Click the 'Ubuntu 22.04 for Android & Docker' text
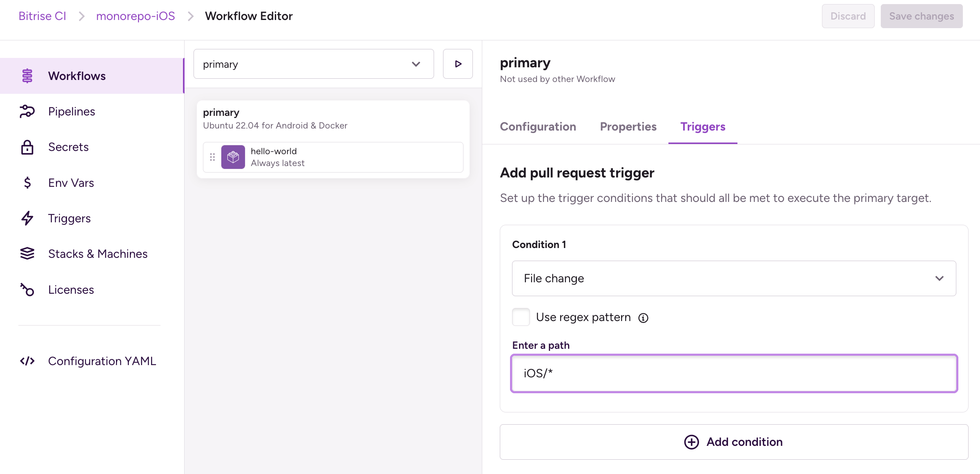The width and height of the screenshot is (980, 474). pos(275,126)
